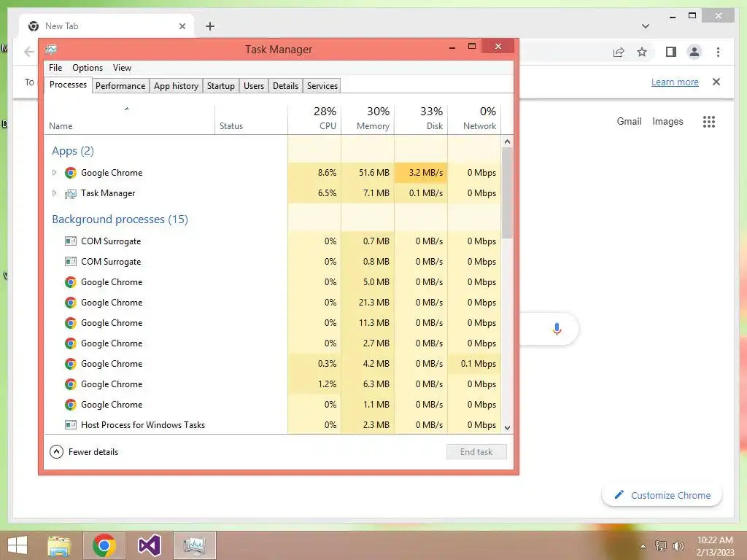Click the Google Chrome app icon in Apps
This screenshot has height=560, width=747.
(71, 172)
